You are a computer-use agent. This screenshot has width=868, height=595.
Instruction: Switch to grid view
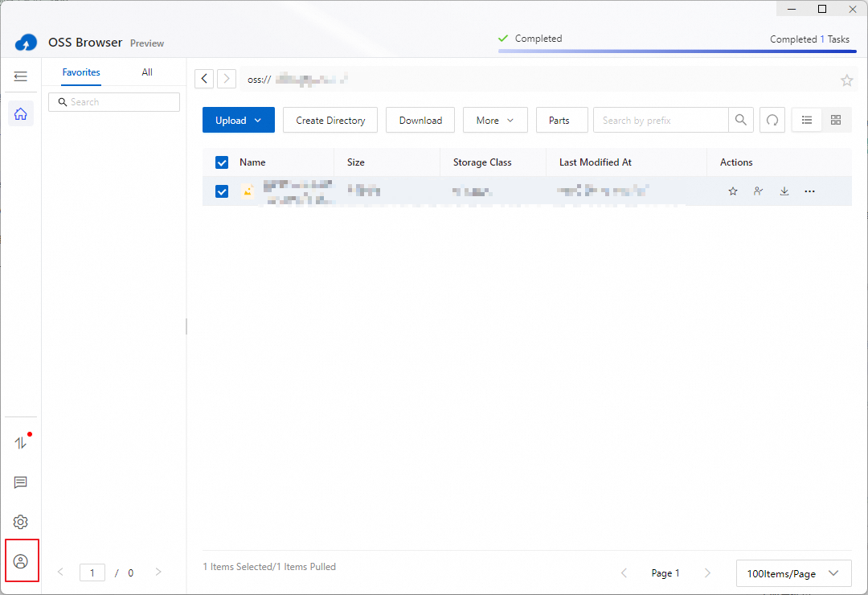[x=836, y=120]
